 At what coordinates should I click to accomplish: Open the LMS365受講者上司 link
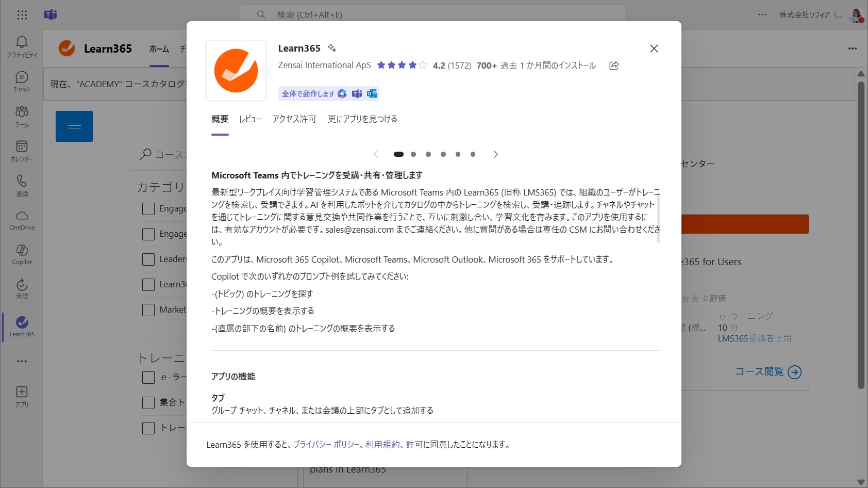click(x=755, y=338)
